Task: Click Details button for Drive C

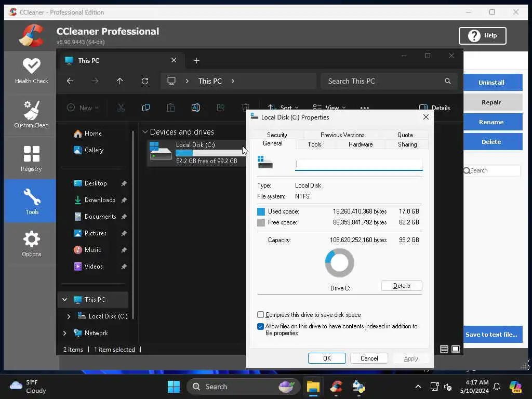Action: click(x=402, y=286)
